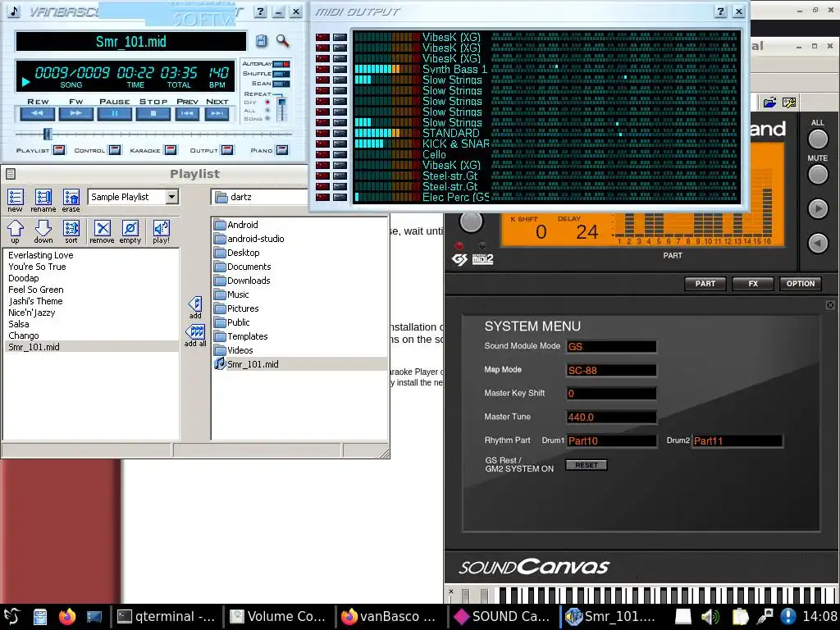Create a new playlist with the new icon
The height and width of the screenshot is (630, 840).
tap(15, 201)
